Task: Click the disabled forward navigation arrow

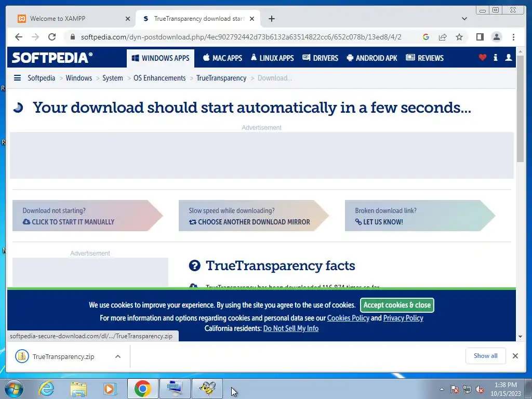Action: coord(35,37)
